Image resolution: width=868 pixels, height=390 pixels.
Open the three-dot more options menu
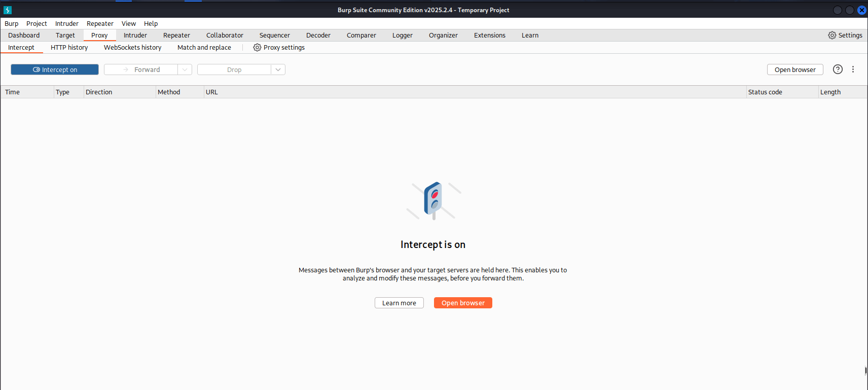click(x=853, y=69)
